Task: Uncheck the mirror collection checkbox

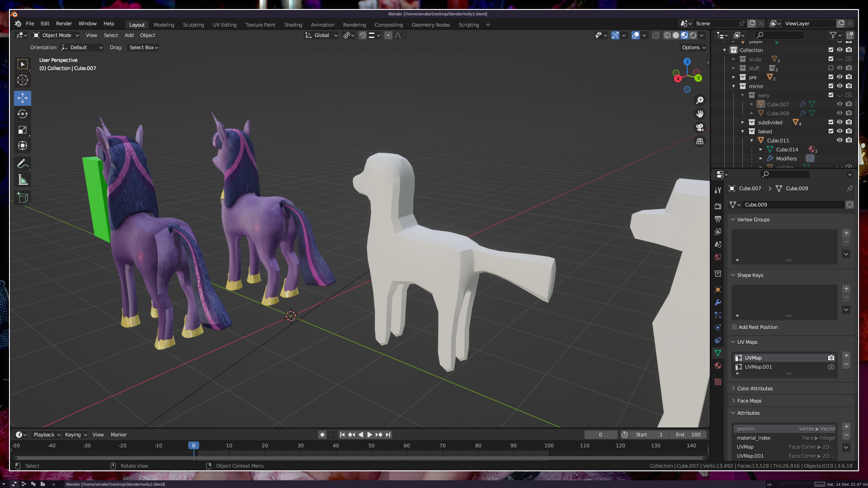Action: pyautogui.click(x=831, y=86)
